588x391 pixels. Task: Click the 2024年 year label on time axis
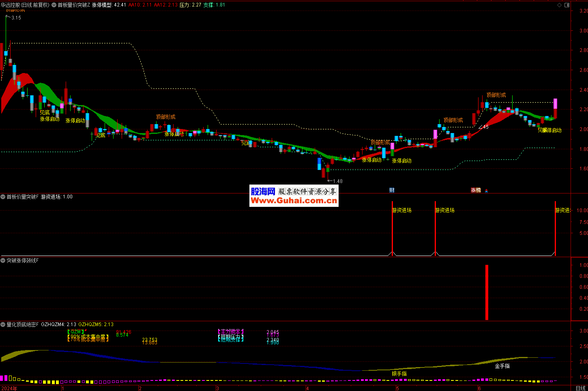click(9, 388)
